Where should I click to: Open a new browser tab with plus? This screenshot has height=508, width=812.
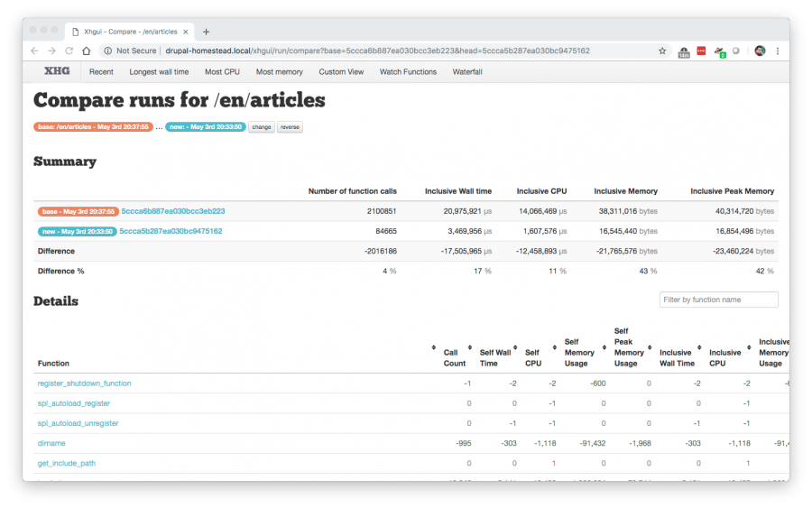tap(206, 32)
